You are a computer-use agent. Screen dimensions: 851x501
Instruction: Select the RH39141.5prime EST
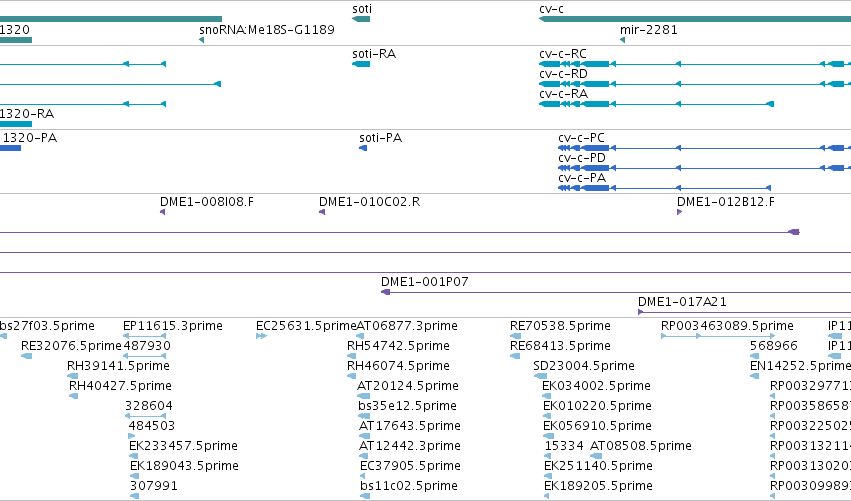pyautogui.click(x=118, y=366)
